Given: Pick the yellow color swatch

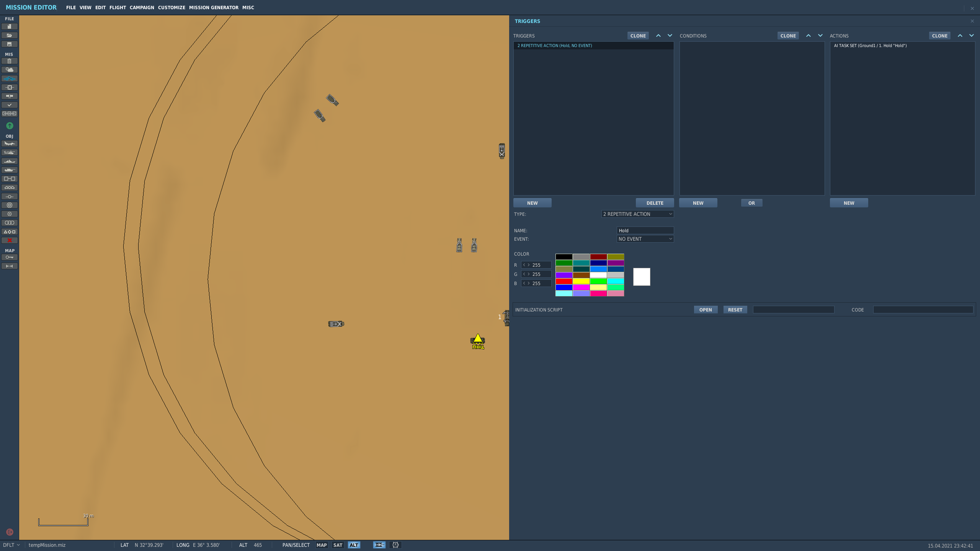Looking at the screenshot, I should pyautogui.click(x=581, y=281).
